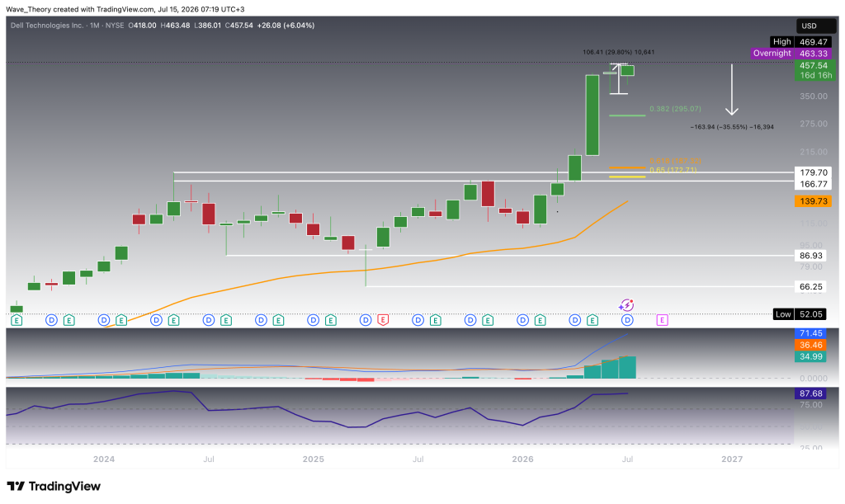Click the rightmost blue D dividend marker
Viewport: 845px width, 504px height.
coord(627,320)
